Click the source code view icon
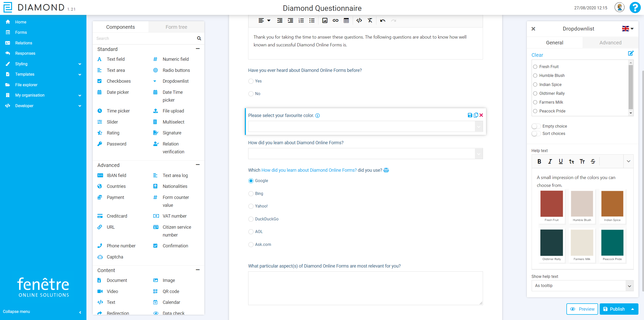Screen dimensions: 644x320 coord(359,21)
